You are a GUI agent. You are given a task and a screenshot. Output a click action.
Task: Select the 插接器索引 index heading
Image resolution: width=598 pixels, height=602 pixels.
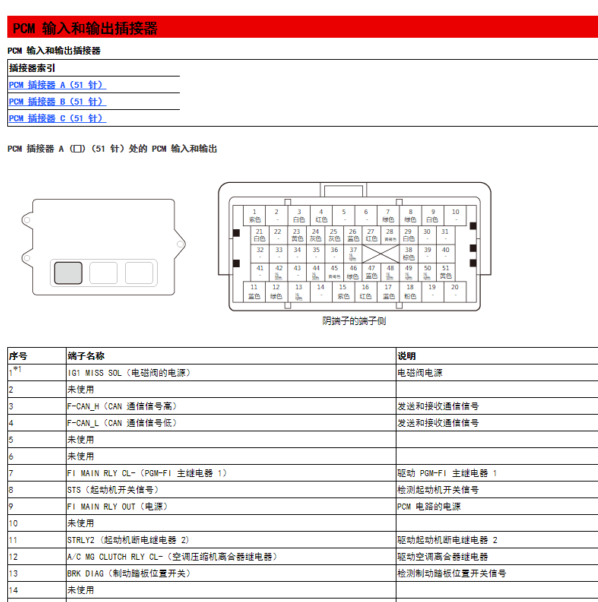click(32, 68)
